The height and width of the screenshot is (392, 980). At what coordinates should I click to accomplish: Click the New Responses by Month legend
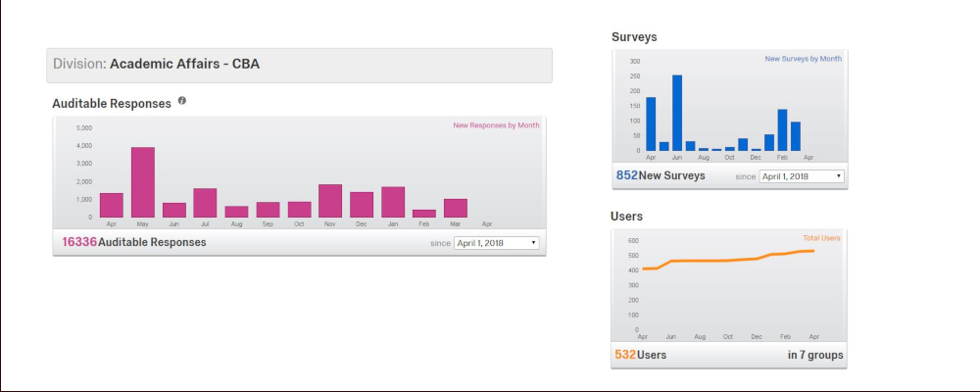496,125
